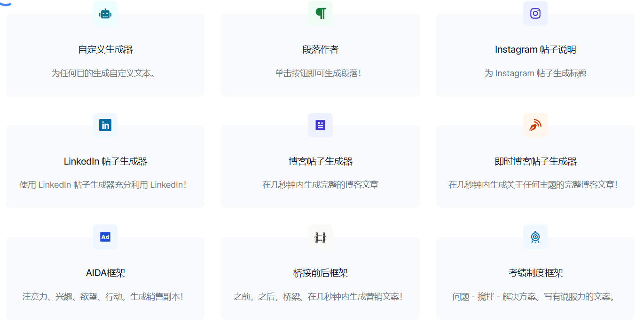Click the Instagram icon on the caption card
The width and height of the screenshot is (644, 325).
point(535,14)
